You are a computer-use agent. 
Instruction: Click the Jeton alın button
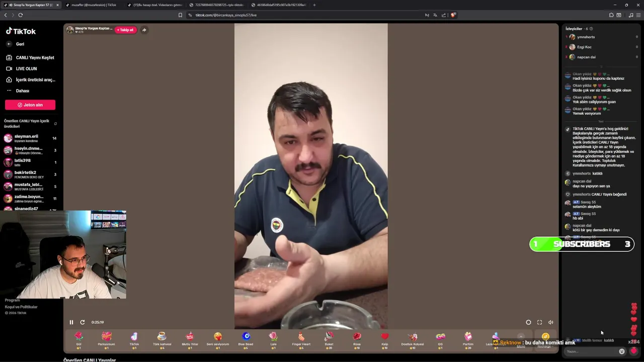tap(30, 105)
